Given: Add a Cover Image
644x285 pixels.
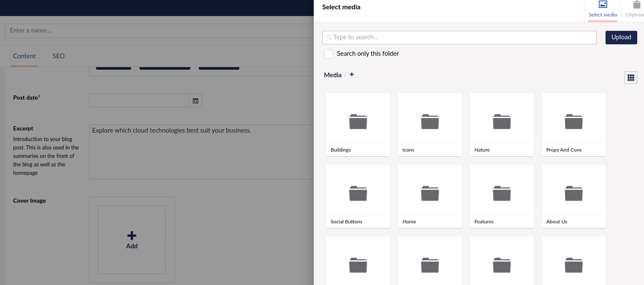Looking at the screenshot, I should click(x=132, y=240).
